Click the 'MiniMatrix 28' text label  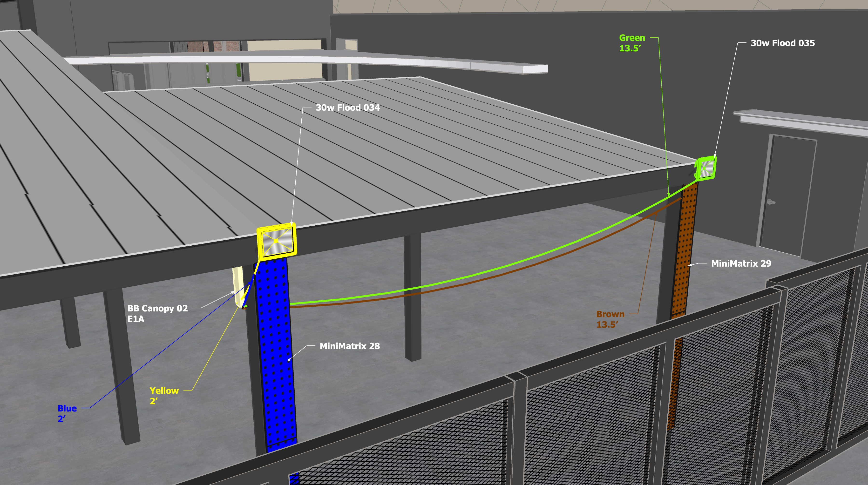point(349,346)
